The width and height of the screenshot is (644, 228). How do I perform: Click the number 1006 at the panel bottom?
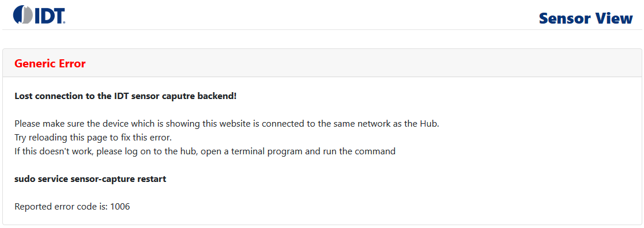tap(120, 207)
